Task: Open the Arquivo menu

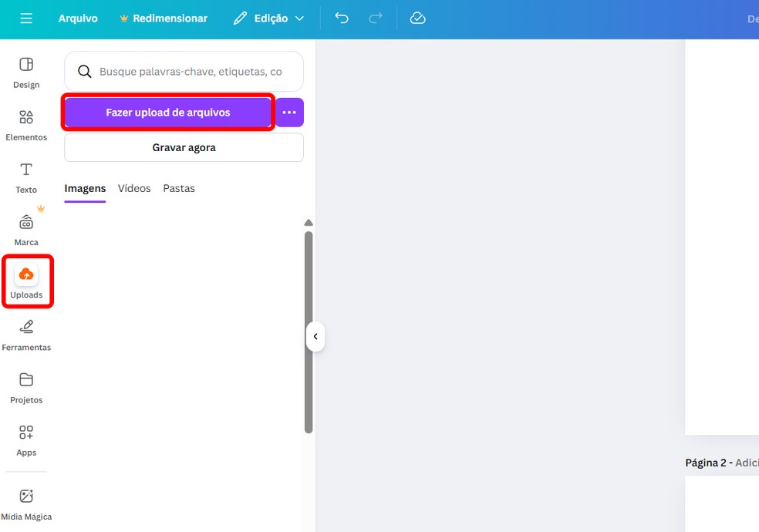Action: point(78,19)
